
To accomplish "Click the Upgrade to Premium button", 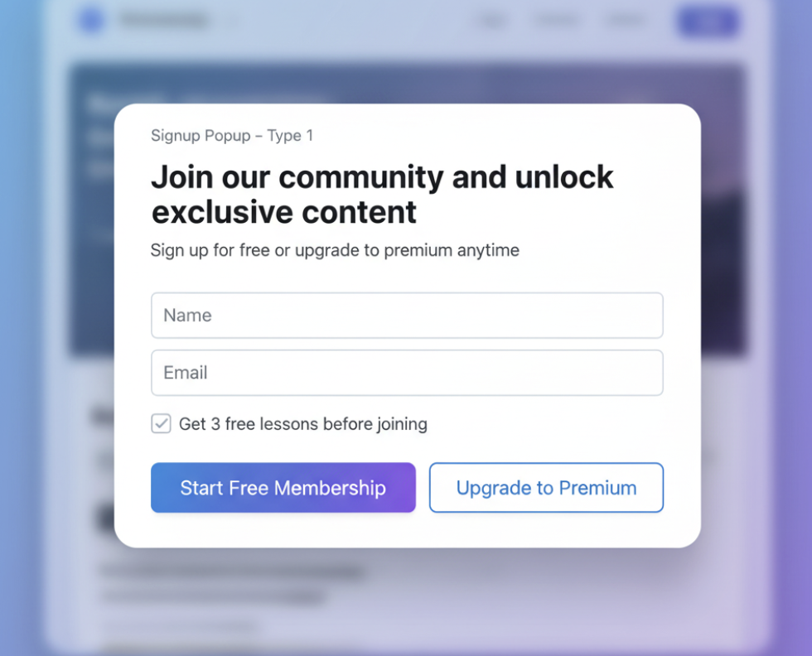I will pyautogui.click(x=545, y=488).
